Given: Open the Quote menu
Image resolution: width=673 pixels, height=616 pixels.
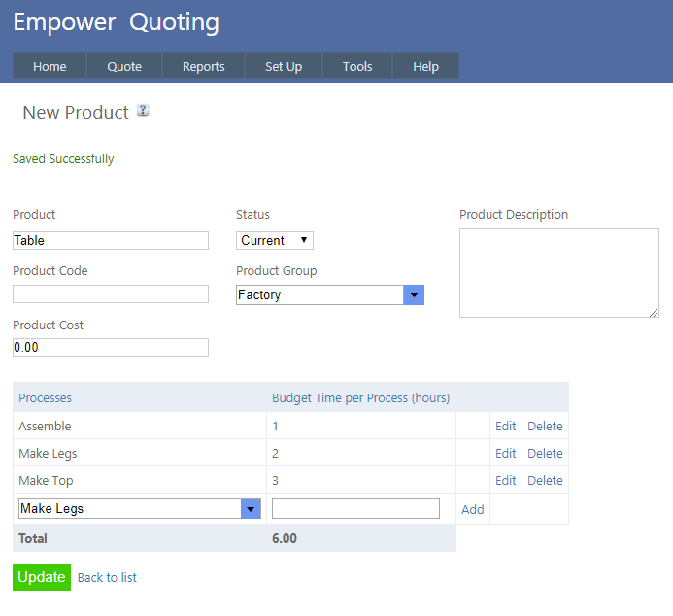Looking at the screenshot, I should tap(124, 66).
